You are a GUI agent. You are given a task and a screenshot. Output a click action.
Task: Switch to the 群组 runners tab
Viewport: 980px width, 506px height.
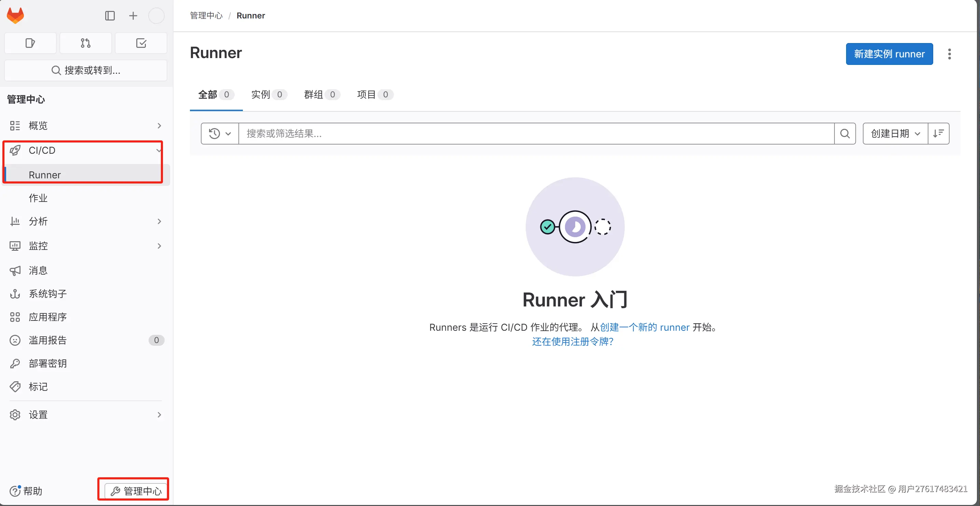pyautogui.click(x=321, y=94)
